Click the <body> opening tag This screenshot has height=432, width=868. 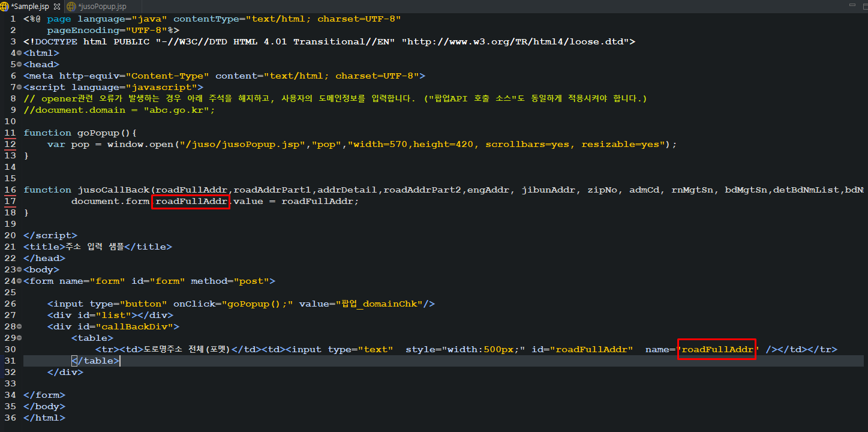41,269
